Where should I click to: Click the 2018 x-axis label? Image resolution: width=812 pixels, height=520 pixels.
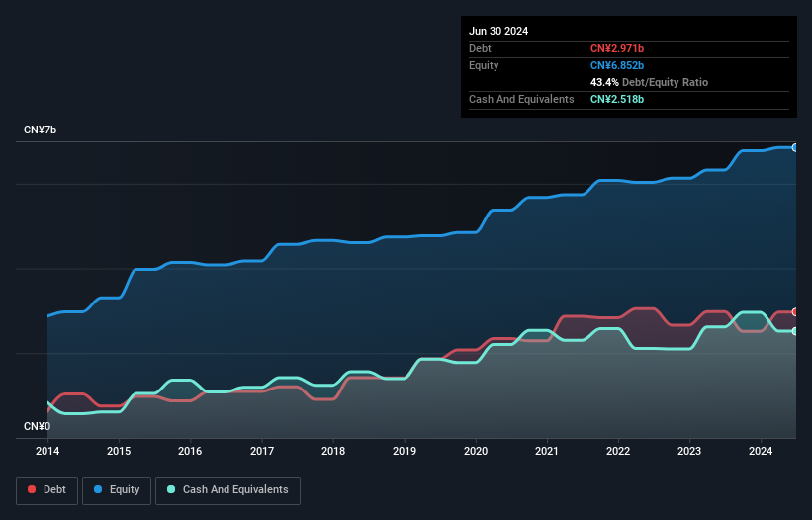click(x=333, y=451)
